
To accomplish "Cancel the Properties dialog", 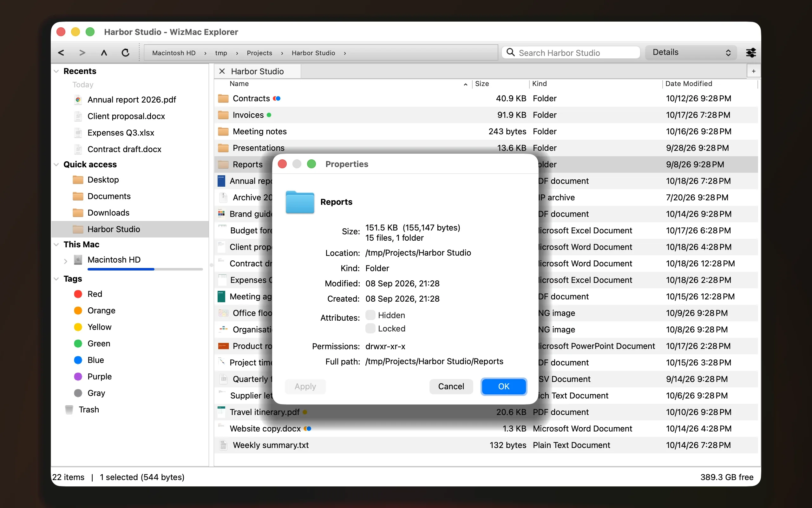I will coord(451,386).
